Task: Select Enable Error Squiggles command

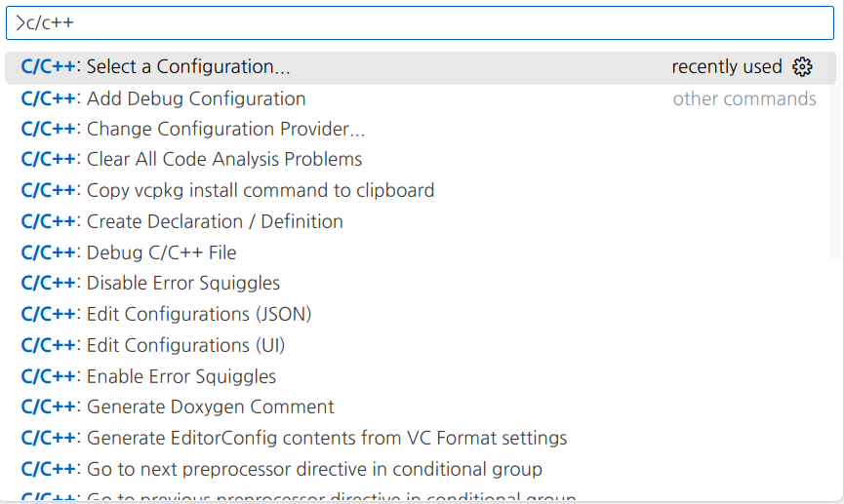Action: (181, 376)
